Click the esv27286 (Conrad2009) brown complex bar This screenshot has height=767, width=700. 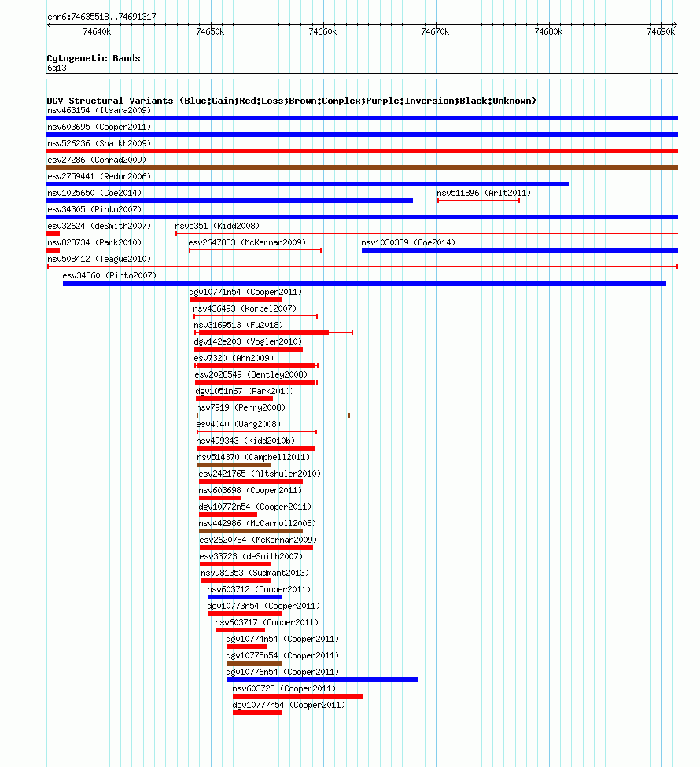[x=362, y=168]
